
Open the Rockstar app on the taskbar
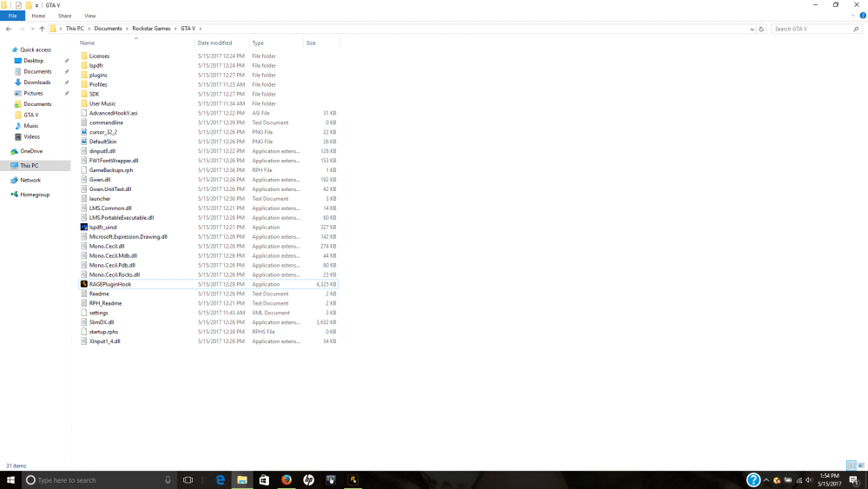coord(352,480)
